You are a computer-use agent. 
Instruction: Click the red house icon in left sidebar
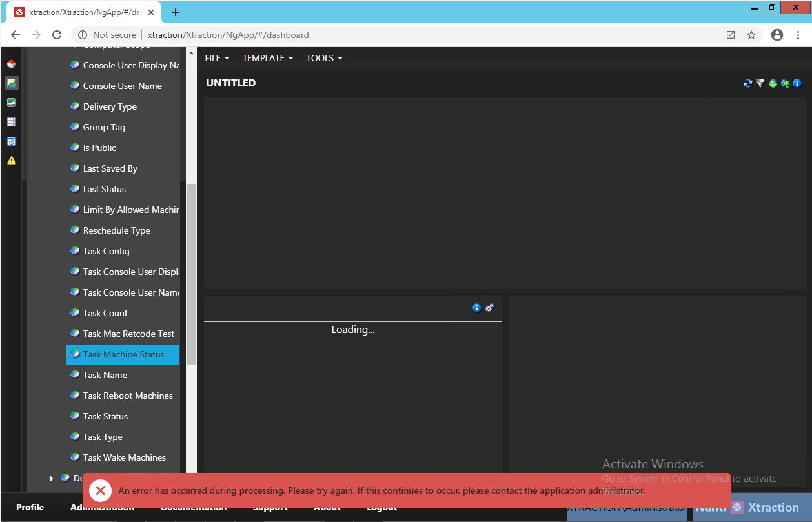click(11, 64)
